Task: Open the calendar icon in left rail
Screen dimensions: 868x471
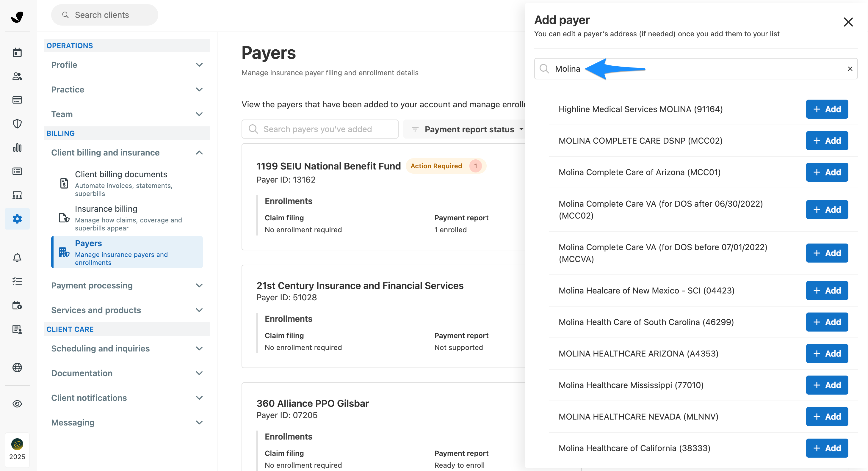Action: click(x=17, y=53)
